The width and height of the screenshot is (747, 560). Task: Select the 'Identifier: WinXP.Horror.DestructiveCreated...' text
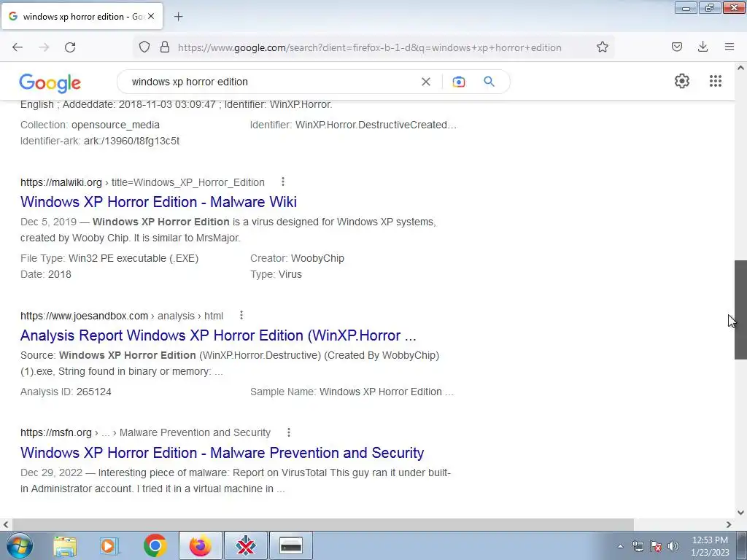pos(353,125)
